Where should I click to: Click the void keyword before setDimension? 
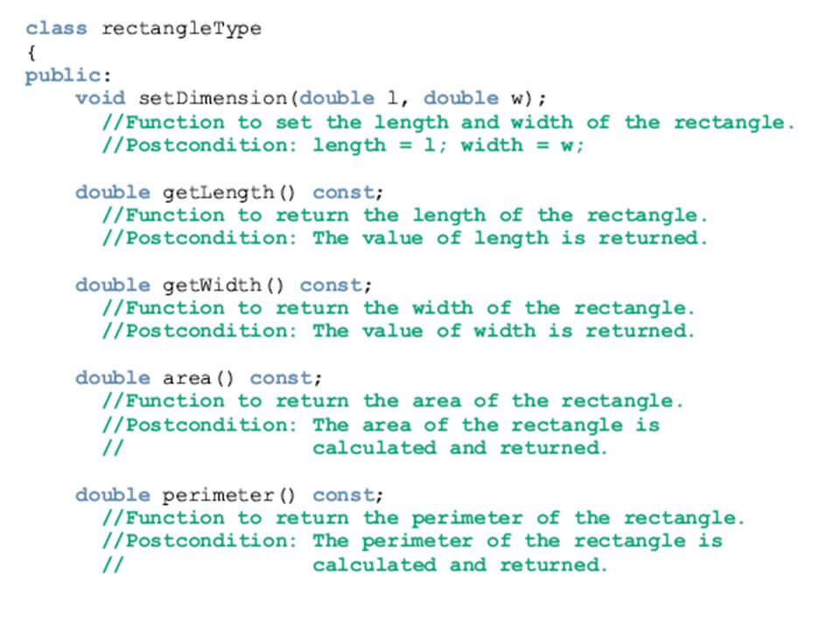[x=100, y=98]
